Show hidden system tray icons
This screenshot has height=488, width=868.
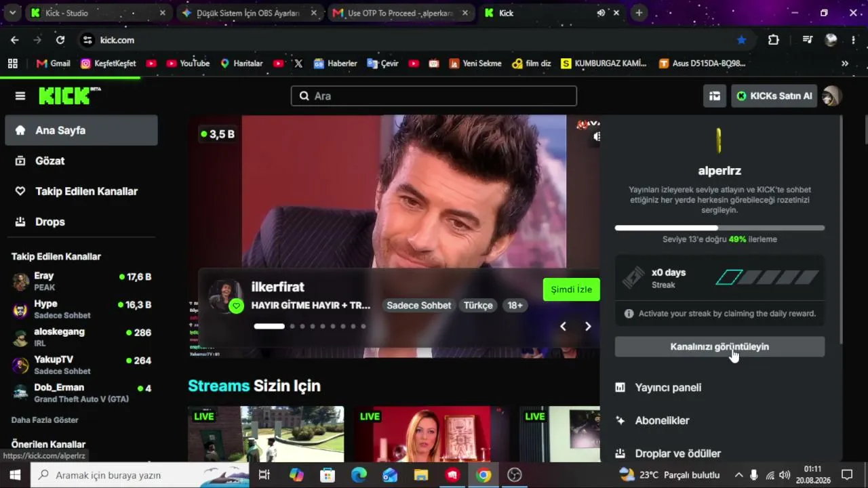738,475
